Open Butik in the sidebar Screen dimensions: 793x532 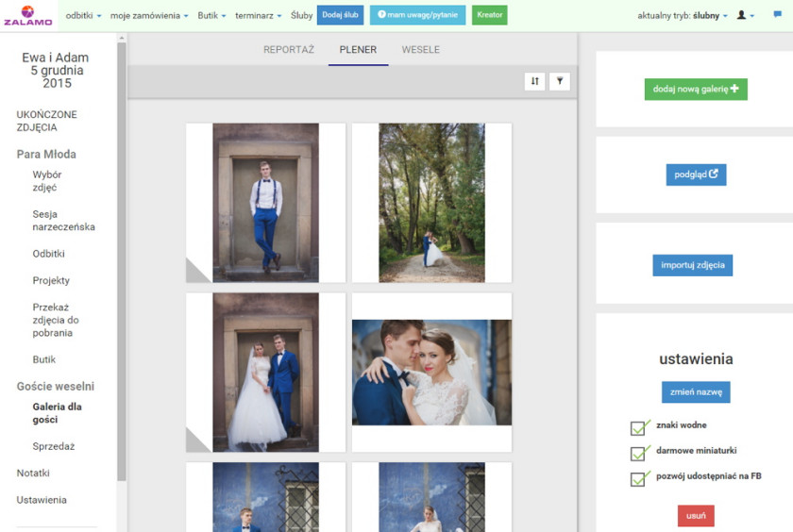pyautogui.click(x=44, y=359)
